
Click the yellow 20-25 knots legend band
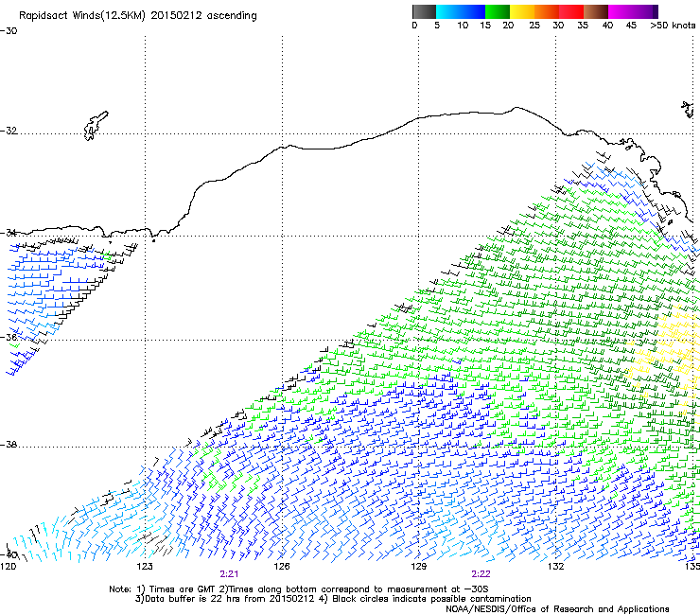tap(522, 11)
